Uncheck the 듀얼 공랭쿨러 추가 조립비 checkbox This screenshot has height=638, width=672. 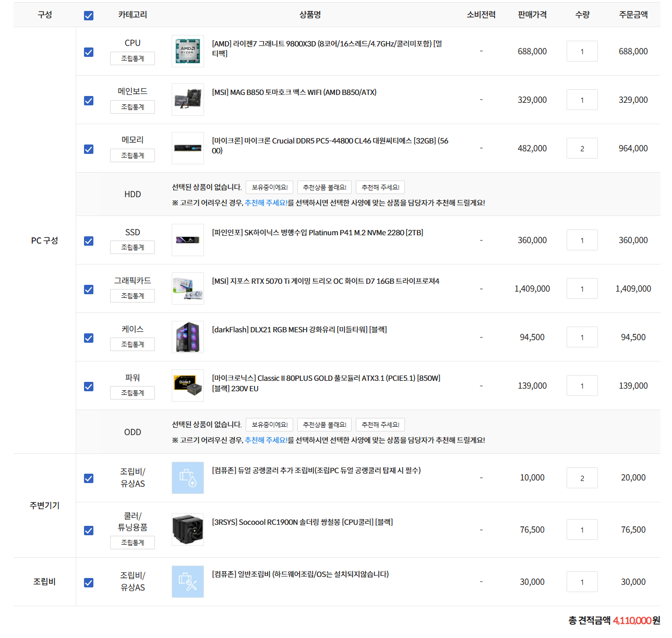(x=89, y=478)
